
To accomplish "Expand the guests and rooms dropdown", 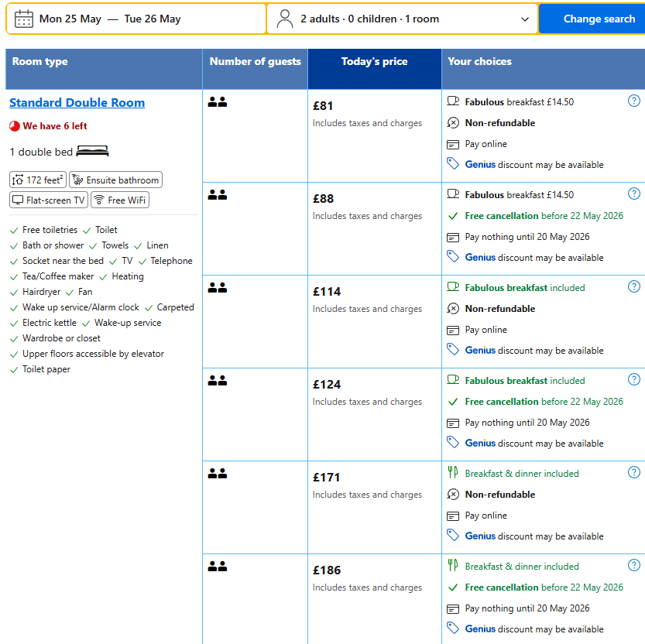I will [525, 19].
